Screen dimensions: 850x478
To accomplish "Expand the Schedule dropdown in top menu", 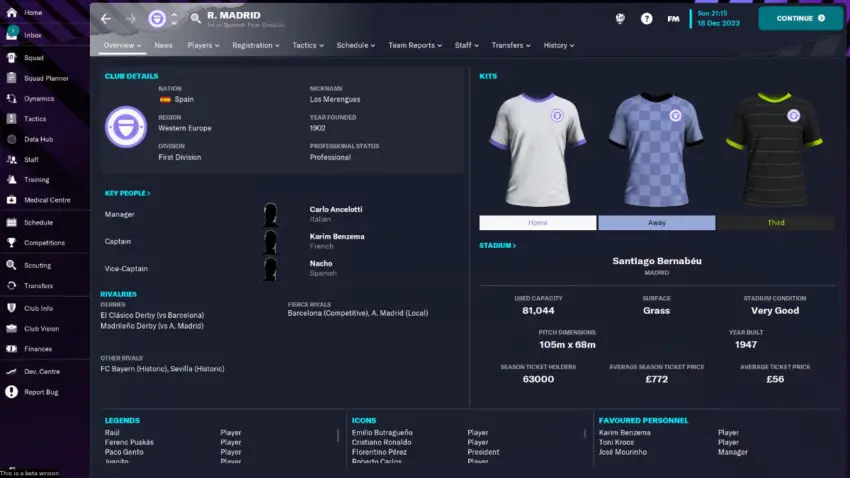I will (x=356, y=46).
